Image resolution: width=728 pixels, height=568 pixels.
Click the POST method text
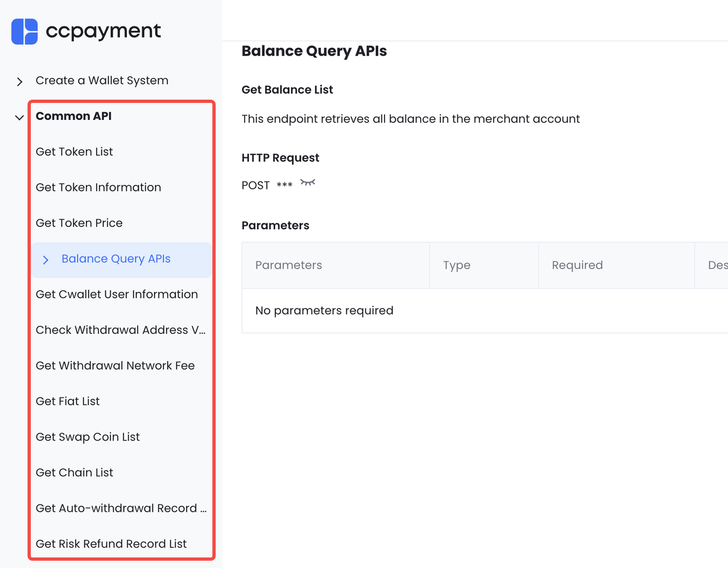[255, 185]
